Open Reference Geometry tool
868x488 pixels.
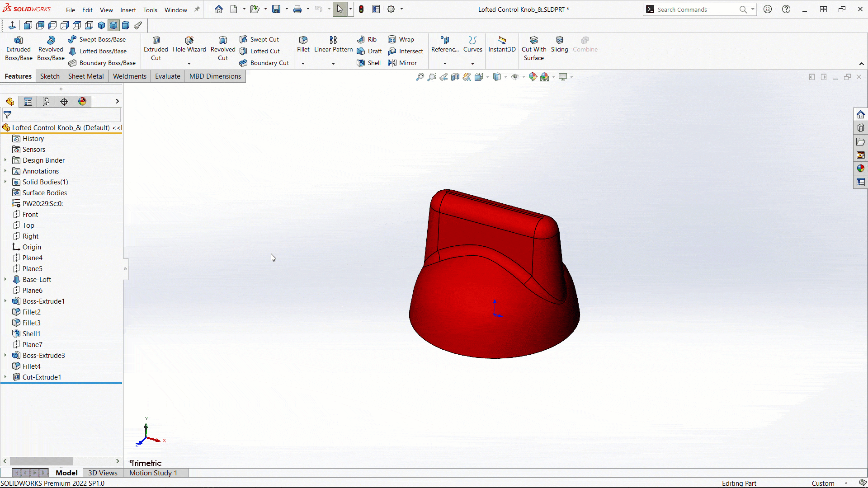click(x=445, y=44)
